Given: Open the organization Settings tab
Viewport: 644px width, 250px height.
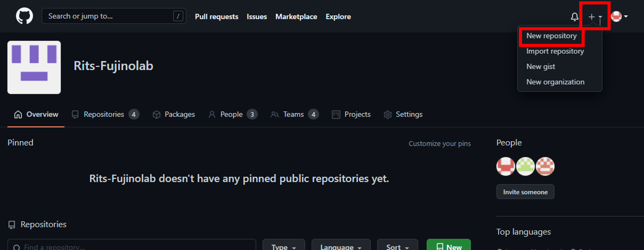Looking at the screenshot, I should (x=403, y=114).
